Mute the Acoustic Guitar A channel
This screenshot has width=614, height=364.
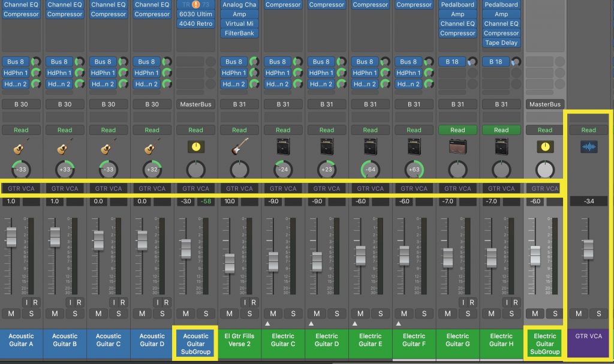(x=11, y=314)
